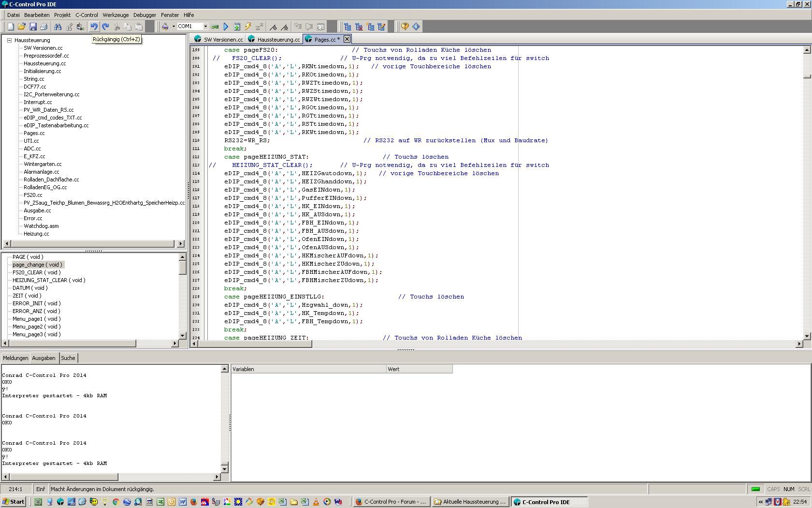Click the New file icon in toolbar
This screenshot has height=508, width=812.
pyautogui.click(x=11, y=27)
